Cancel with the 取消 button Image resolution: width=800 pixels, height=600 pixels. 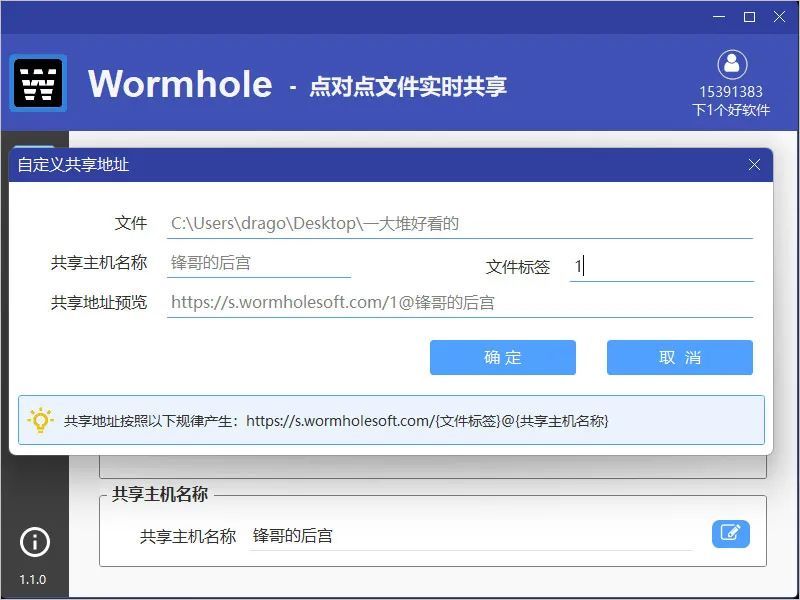pos(680,358)
